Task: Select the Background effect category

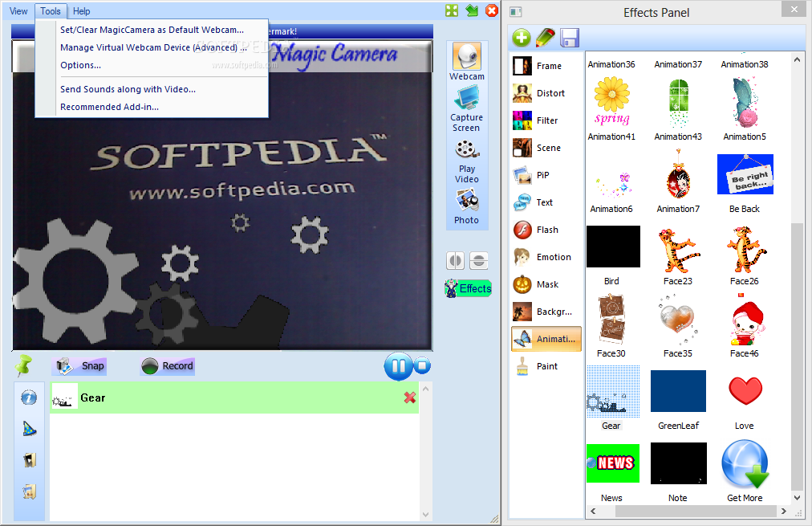Action: click(546, 312)
